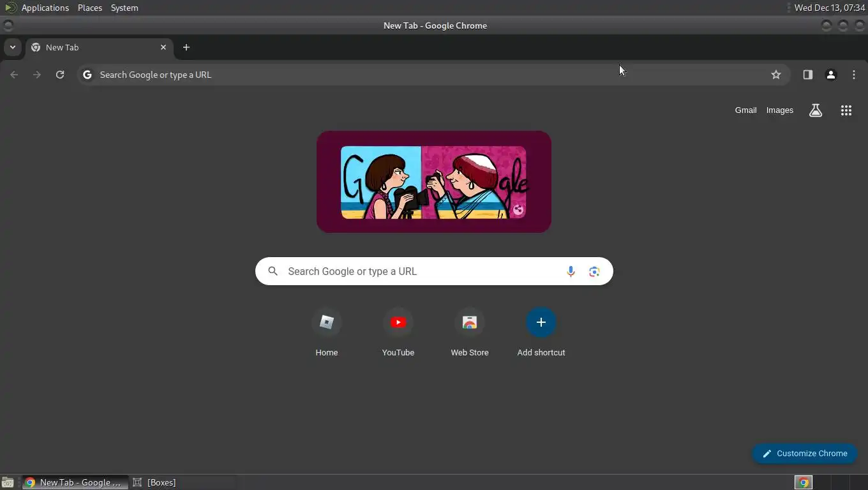This screenshot has width=868, height=490.
Task: Open Images link
Action: click(x=780, y=110)
